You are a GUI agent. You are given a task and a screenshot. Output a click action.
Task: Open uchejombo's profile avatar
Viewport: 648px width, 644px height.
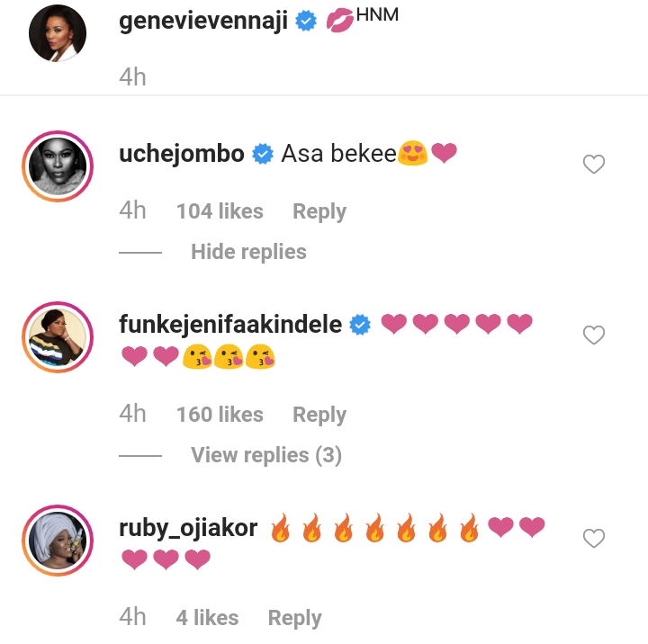[x=58, y=167]
